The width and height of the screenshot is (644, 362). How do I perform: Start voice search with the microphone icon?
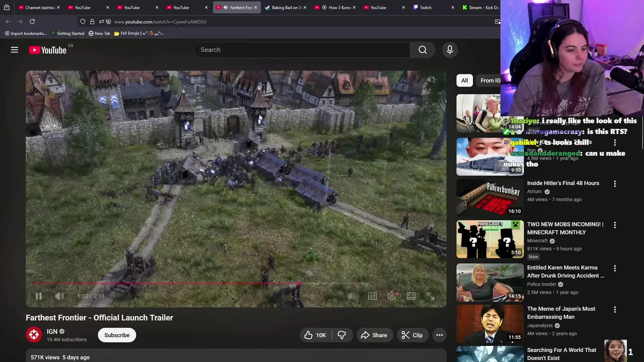[450, 50]
